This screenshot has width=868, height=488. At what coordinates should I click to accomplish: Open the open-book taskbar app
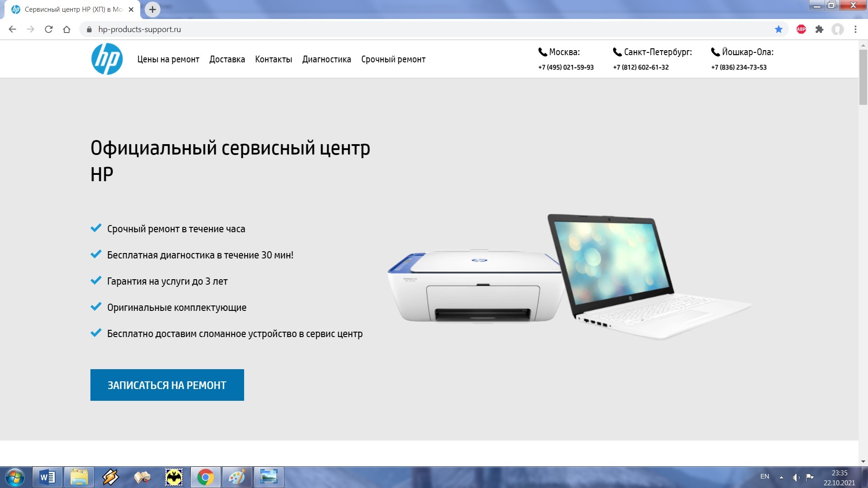142,477
